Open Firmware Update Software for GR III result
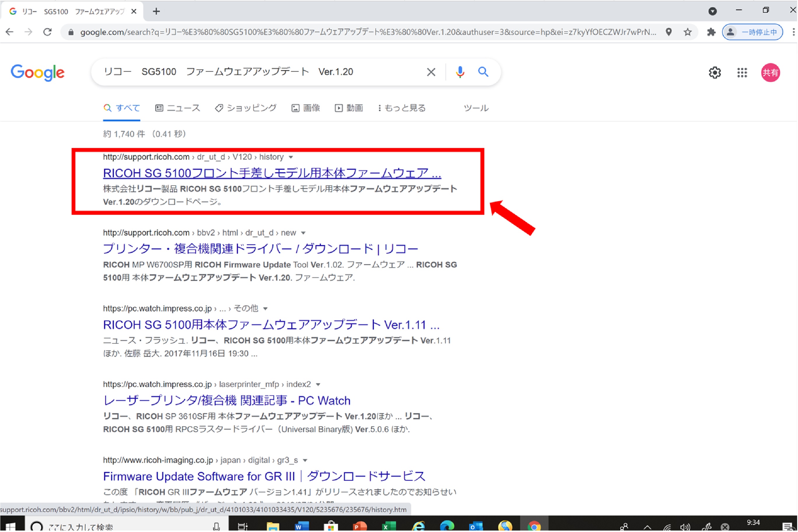This screenshot has width=798, height=532. point(264,477)
